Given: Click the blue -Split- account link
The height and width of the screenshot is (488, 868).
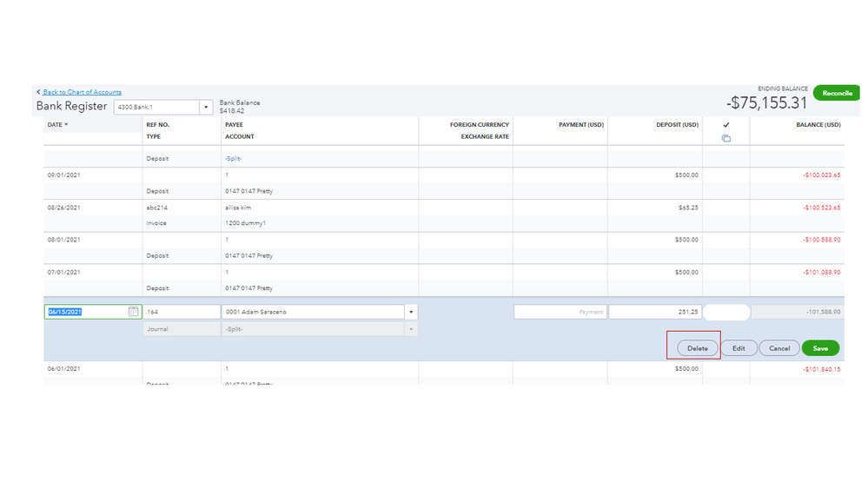Looking at the screenshot, I should (233, 159).
